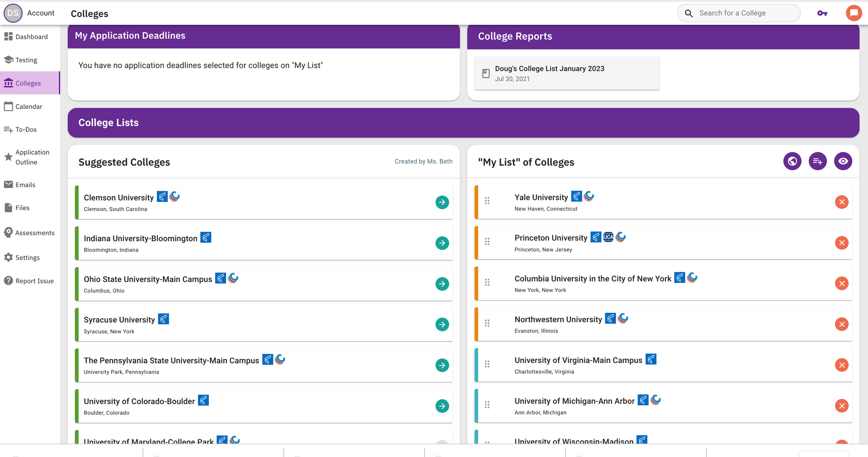
Task: Click the Search for a College field
Action: point(746,13)
